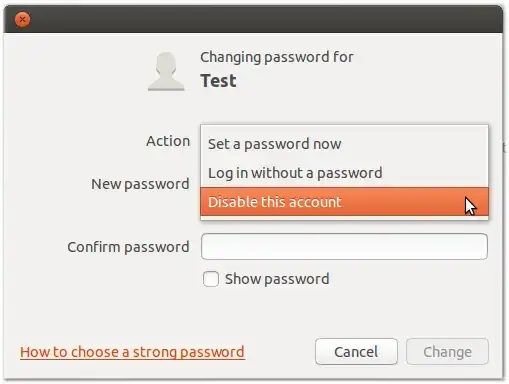Click the greyed-out Change button
The image size is (509, 384).
pyautogui.click(x=447, y=352)
